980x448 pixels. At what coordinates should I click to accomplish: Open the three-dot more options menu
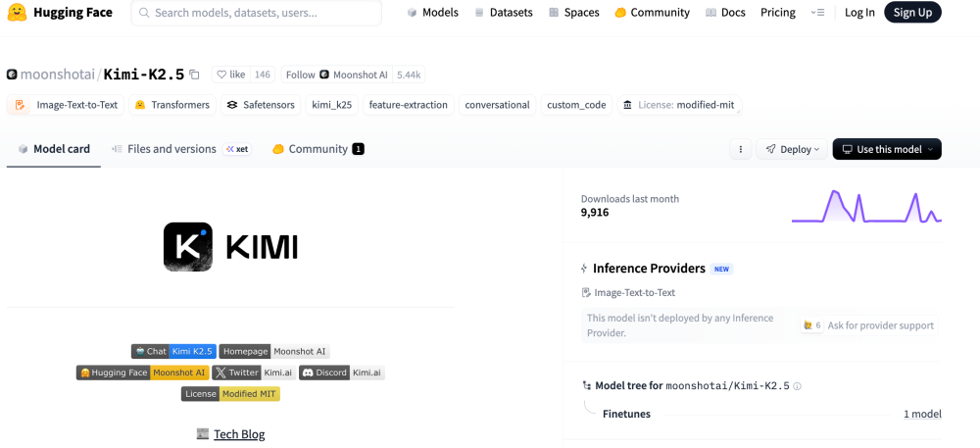(x=741, y=149)
